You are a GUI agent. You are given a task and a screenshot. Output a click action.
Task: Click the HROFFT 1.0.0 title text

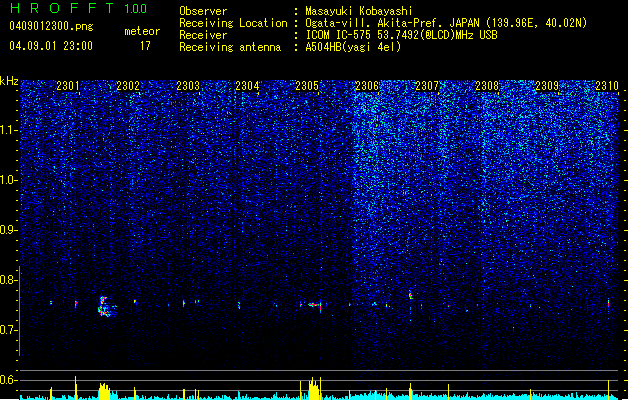pyautogui.click(x=78, y=8)
